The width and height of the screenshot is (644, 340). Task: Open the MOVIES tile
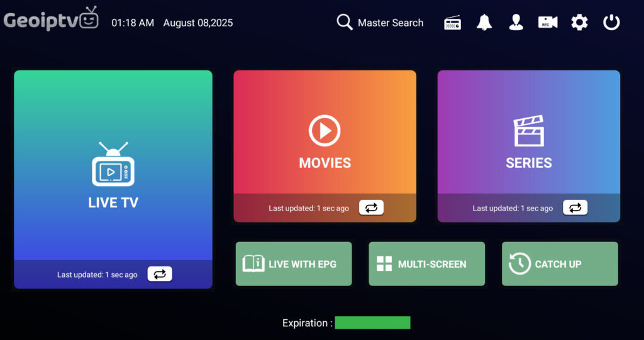pyautogui.click(x=325, y=146)
